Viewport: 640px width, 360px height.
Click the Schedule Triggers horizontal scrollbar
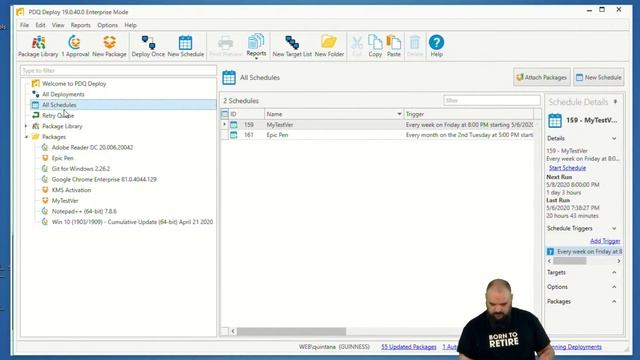click(x=570, y=261)
